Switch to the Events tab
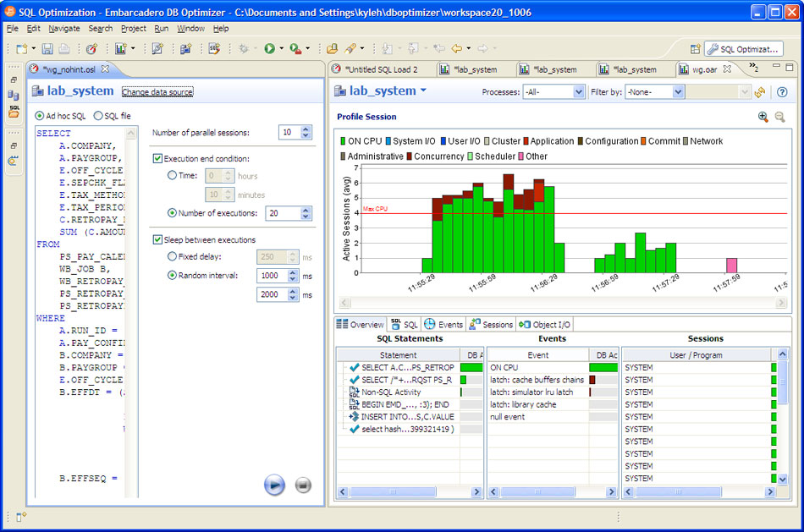This screenshot has width=804, height=532. 444,325
